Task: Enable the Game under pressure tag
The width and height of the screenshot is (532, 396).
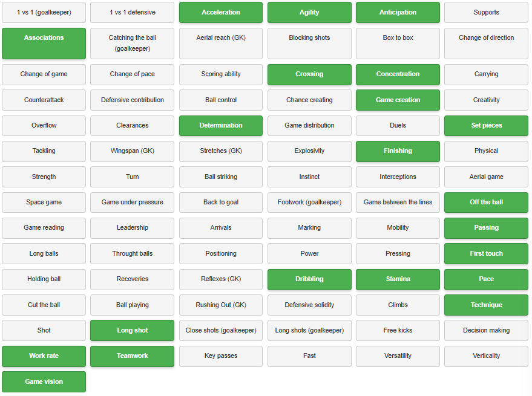Action: 132,203
